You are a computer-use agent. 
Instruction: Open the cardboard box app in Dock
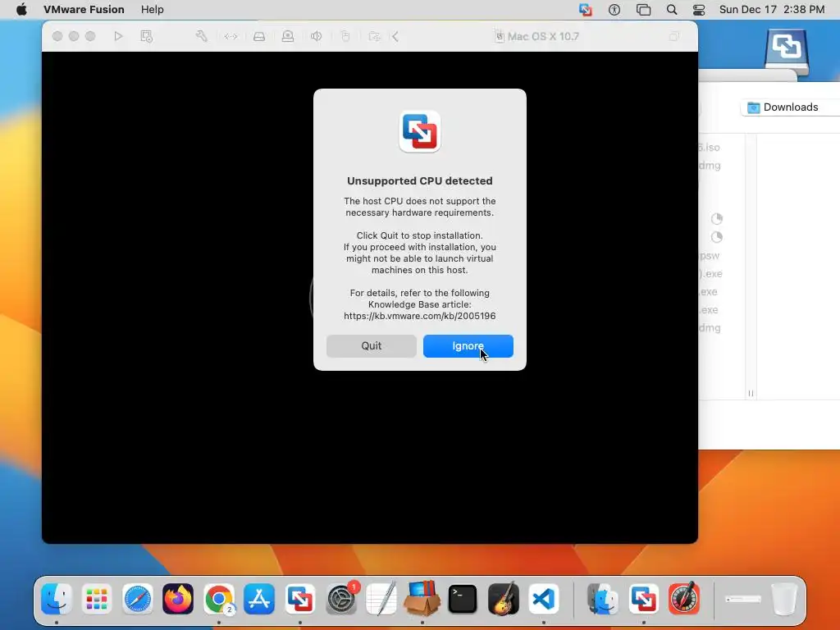point(422,598)
